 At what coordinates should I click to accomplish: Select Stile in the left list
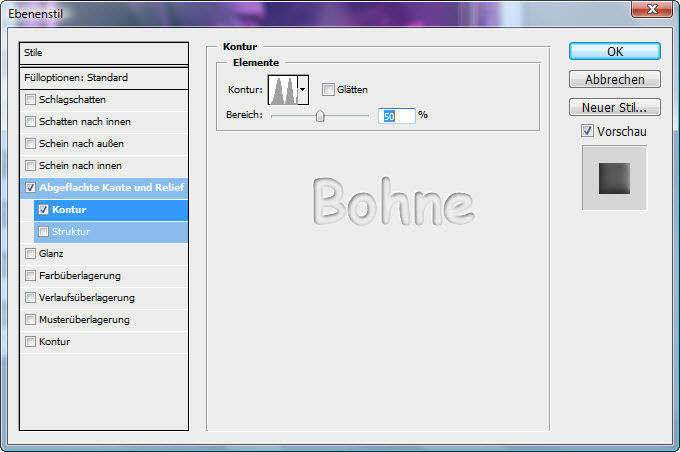[x=104, y=53]
